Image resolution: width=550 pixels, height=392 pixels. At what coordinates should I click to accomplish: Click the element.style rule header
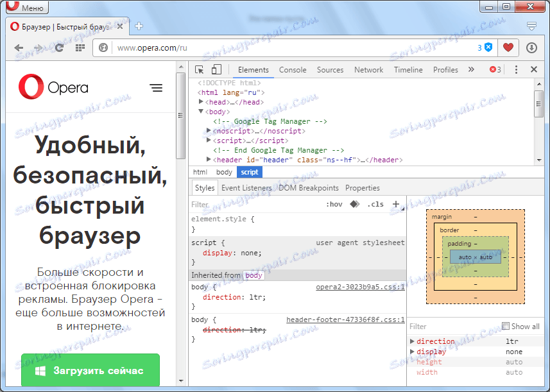223,219
